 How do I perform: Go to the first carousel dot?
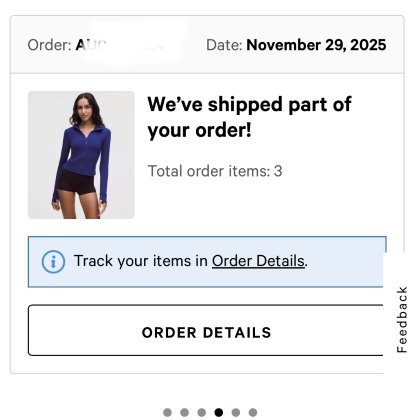tap(167, 412)
